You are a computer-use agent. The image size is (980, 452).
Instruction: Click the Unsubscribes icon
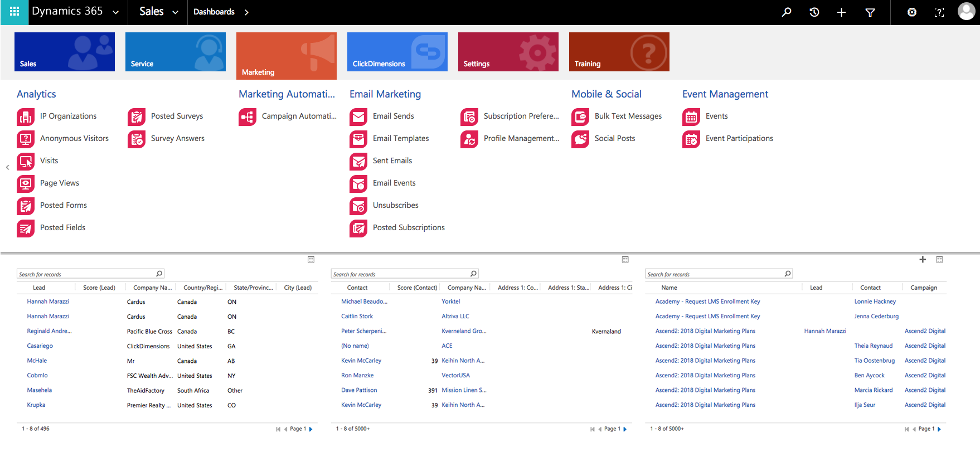point(358,206)
